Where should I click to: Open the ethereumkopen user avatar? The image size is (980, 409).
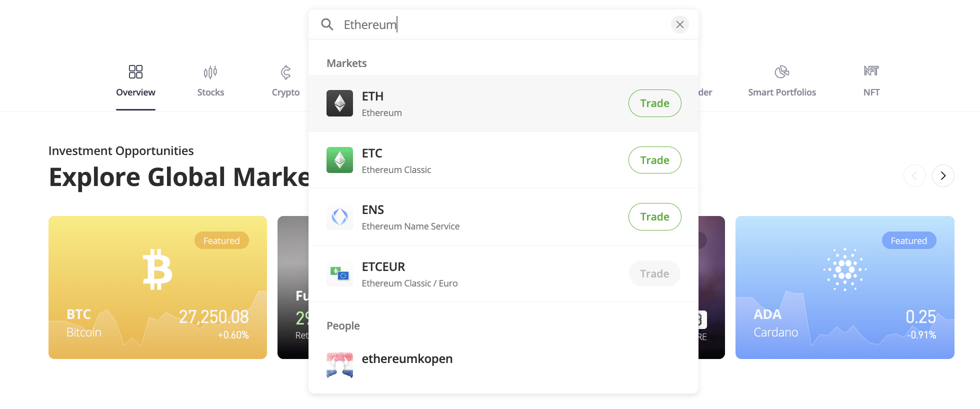pos(339,365)
